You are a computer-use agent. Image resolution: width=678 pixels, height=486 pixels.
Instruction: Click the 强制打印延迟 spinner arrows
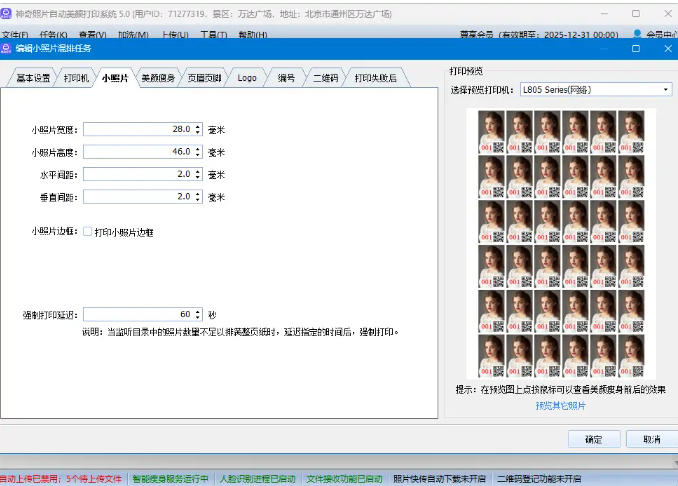(x=198, y=314)
